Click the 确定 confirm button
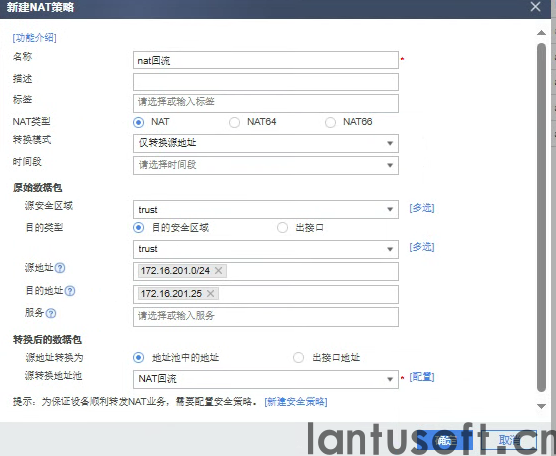Image resolution: width=556 pixels, height=456 pixels. (x=444, y=441)
